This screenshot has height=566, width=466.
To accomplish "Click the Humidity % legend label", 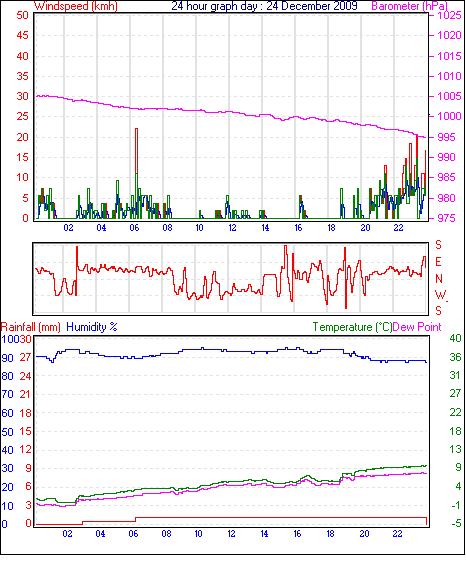I will 92,327.
